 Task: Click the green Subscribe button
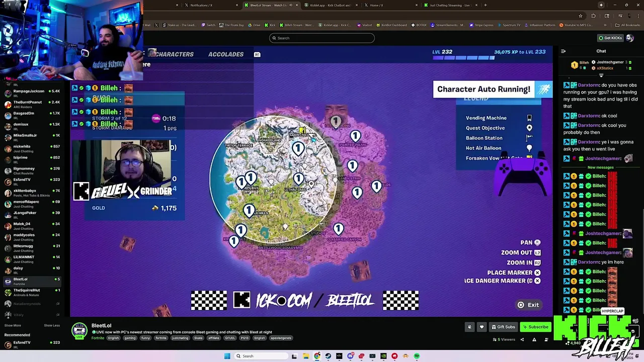pos(535,327)
